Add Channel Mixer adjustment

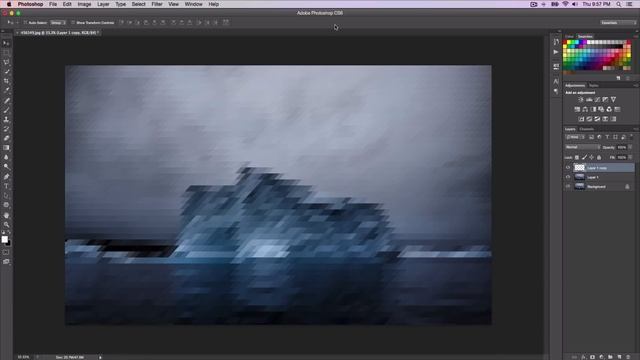(x=609, y=109)
